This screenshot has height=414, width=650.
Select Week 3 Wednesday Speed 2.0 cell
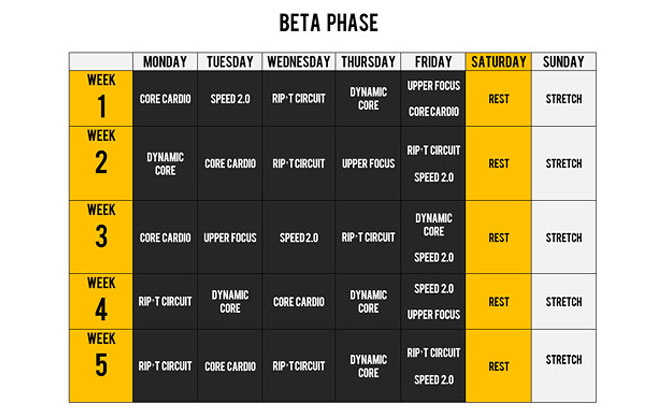(299, 237)
